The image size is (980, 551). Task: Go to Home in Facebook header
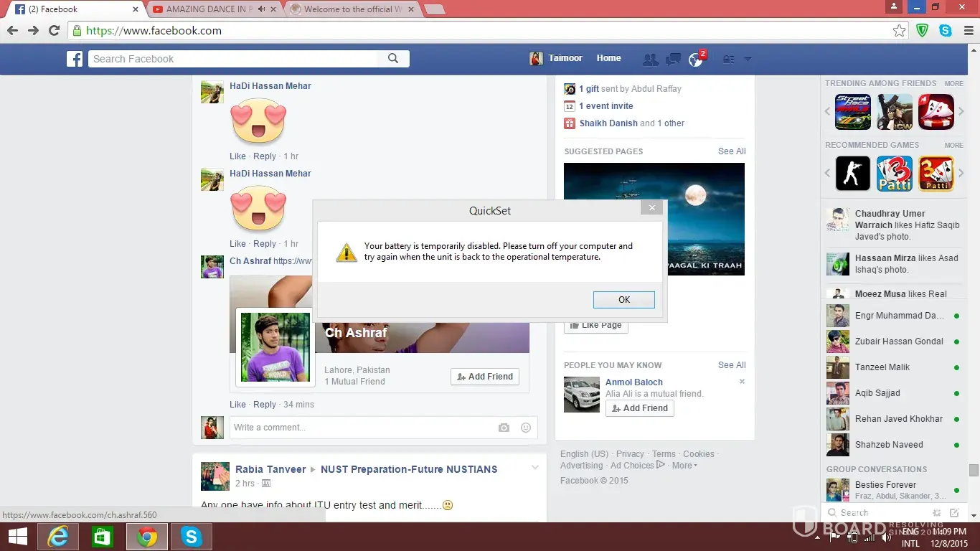(x=608, y=58)
